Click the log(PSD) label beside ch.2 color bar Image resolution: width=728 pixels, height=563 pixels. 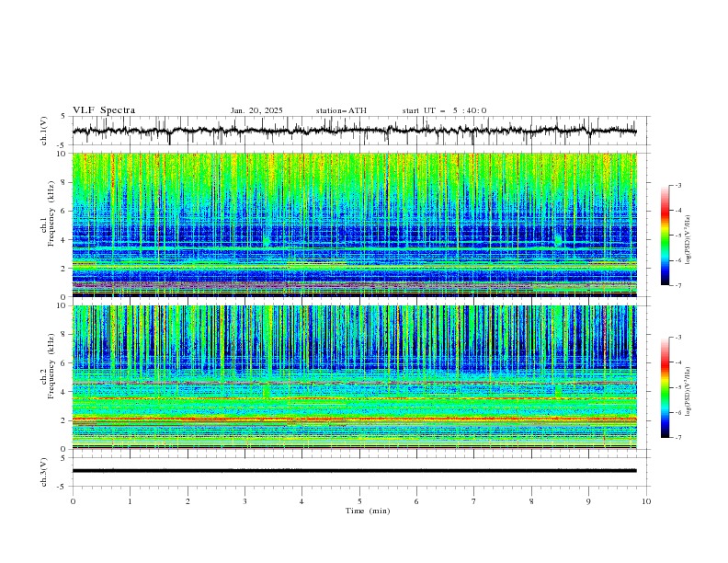tap(688, 392)
